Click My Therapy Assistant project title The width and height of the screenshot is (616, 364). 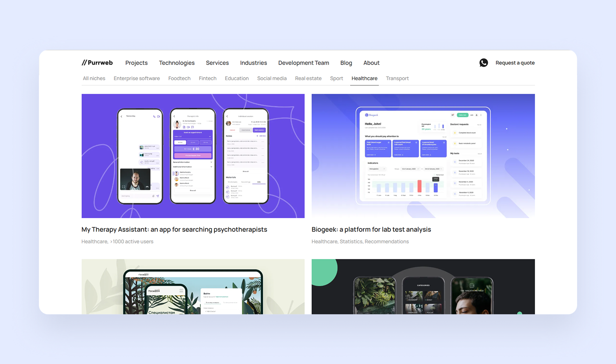[174, 229]
